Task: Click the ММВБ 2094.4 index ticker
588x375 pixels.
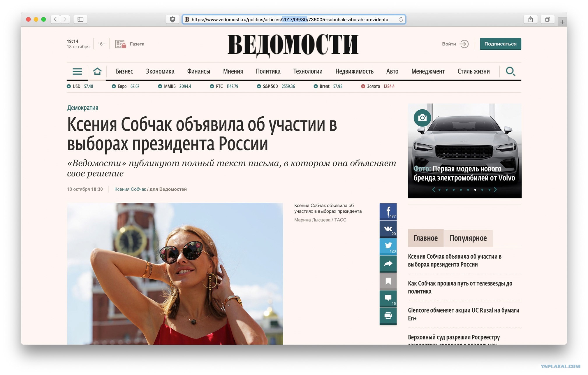Action: (175, 86)
